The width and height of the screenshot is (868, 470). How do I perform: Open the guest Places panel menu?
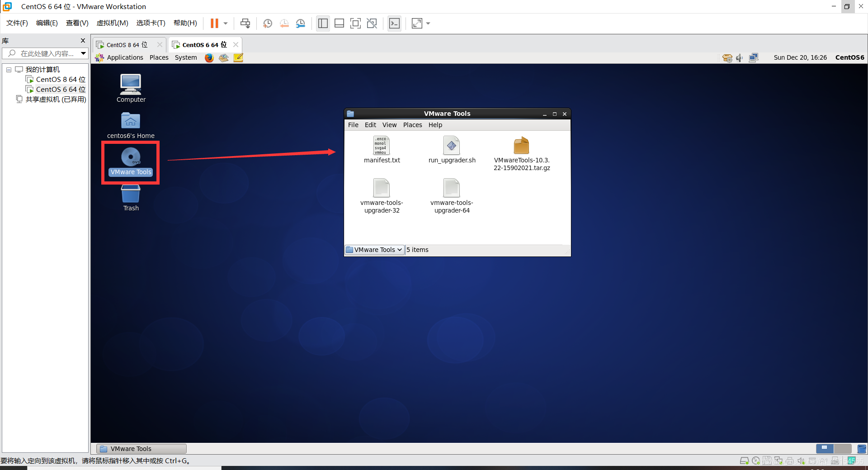pos(159,57)
